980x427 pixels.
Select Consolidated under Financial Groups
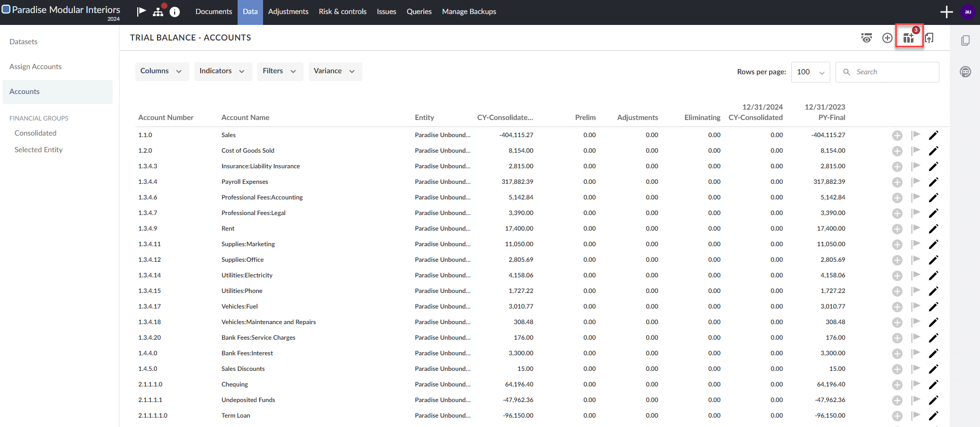pos(35,133)
